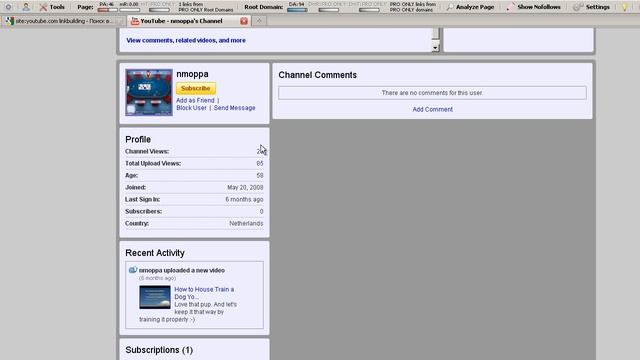The width and height of the screenshot is (640, 360).
Task: Close the YouTube nmoppa's Channel tab
Action: [x=244, y=21]
